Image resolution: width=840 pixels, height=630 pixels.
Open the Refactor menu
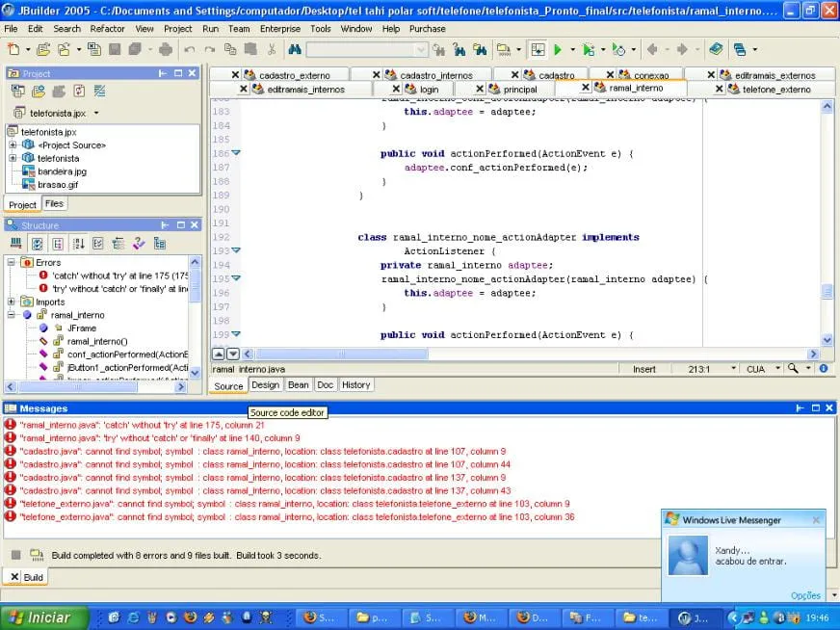(x=107, y=29)
